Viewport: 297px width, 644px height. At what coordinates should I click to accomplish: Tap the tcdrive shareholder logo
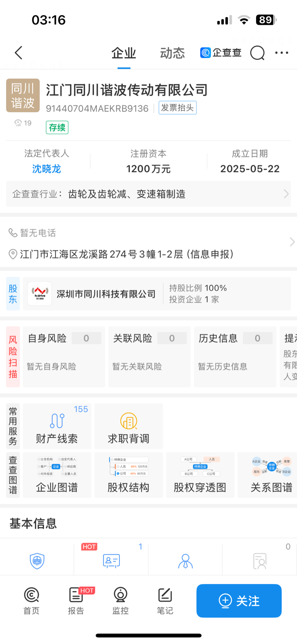click(x=40, y=294)
